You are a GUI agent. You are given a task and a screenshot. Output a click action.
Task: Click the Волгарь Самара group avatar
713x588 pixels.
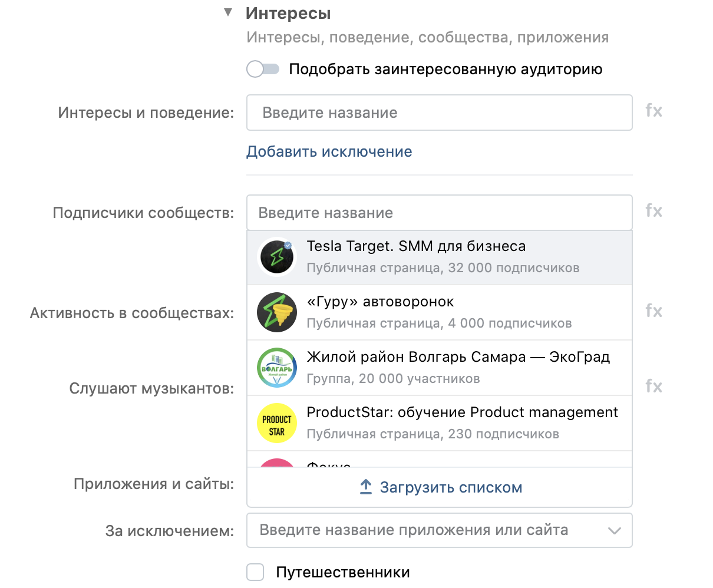(277, 368)
